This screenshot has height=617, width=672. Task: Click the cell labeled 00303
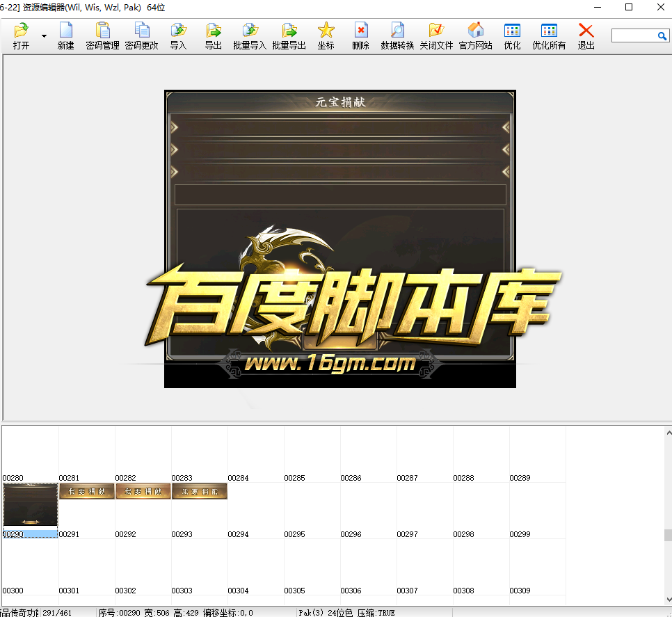(x=199, y=567)
